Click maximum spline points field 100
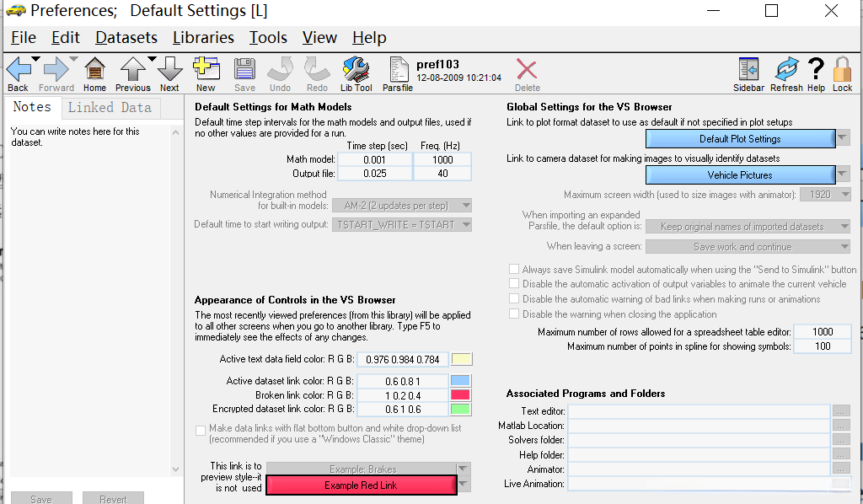The width and height of the screenshot is (863, 504). (823, 346)
